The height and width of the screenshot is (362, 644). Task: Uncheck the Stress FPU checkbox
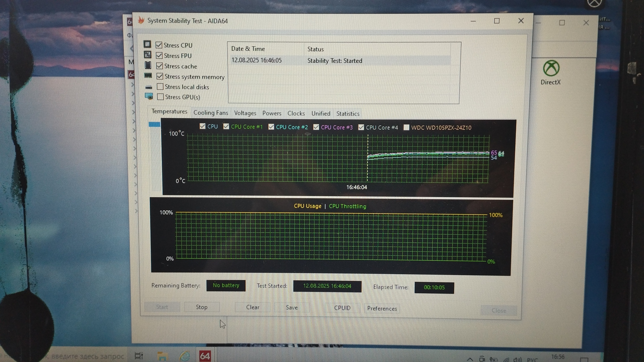coord(159,55)
